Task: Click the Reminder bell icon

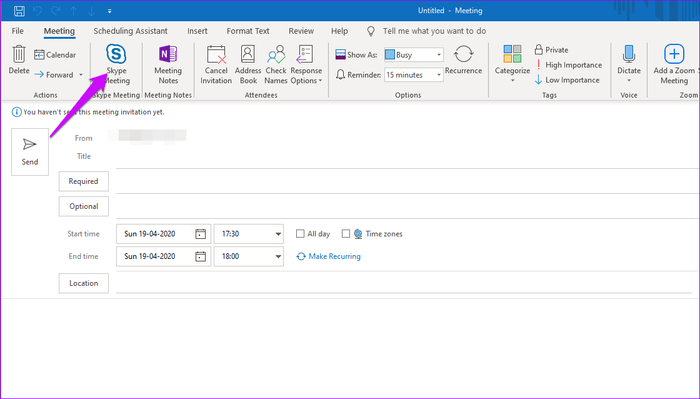Action: pyautogui.click(x=341, y=75)
